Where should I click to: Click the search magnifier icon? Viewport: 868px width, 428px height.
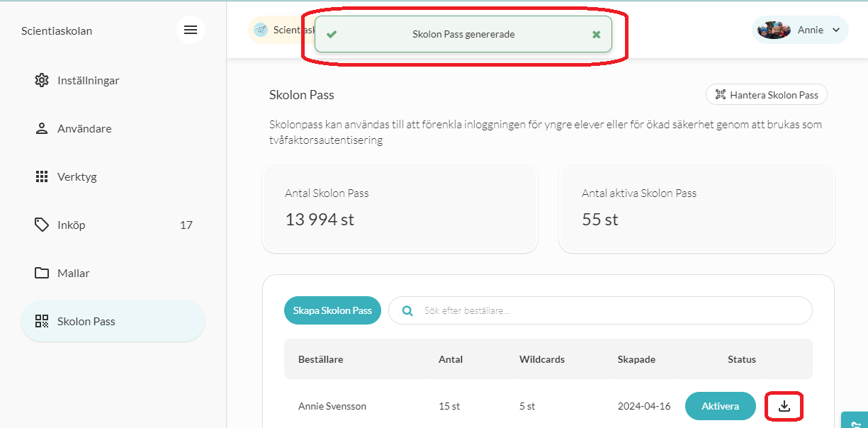coord(407,310)
